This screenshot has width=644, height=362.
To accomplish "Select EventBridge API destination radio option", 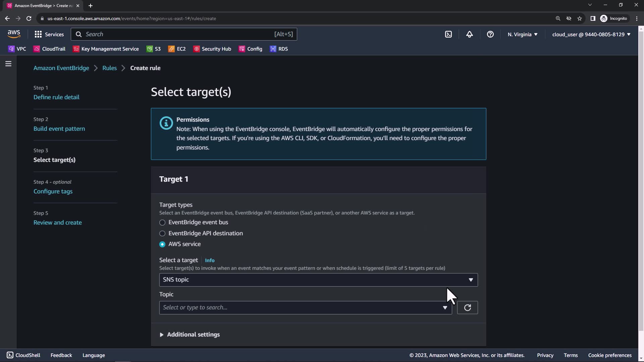I will 162,234.
